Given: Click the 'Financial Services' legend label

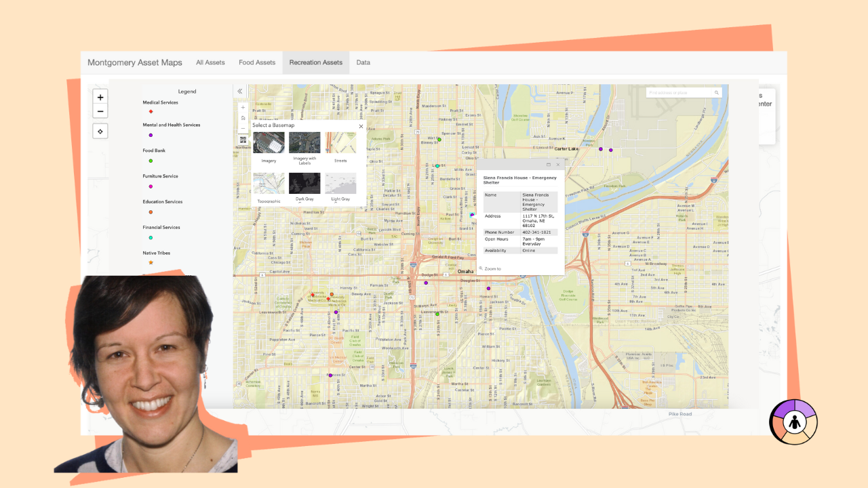Looking at the screenshot, I should point(161,228).
